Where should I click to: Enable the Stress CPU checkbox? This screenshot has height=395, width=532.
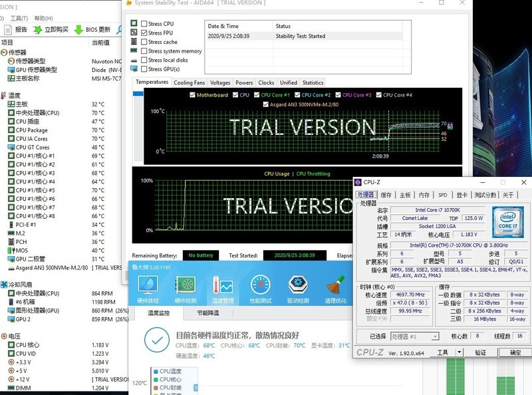144,24
